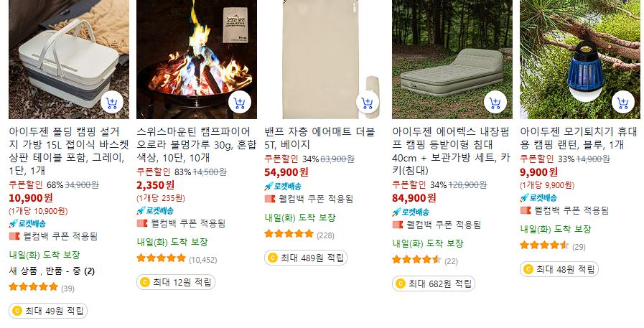644x328 pixels.
Task: Open the folding camping basket product image
Action: [69, 60]
